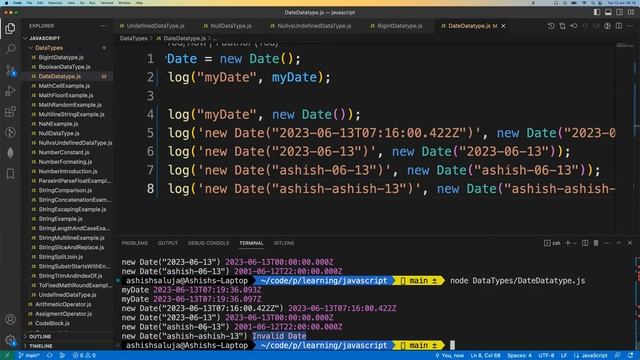
Task: Open the MongoDB leaf icon view
Action: tap(10, 153)
